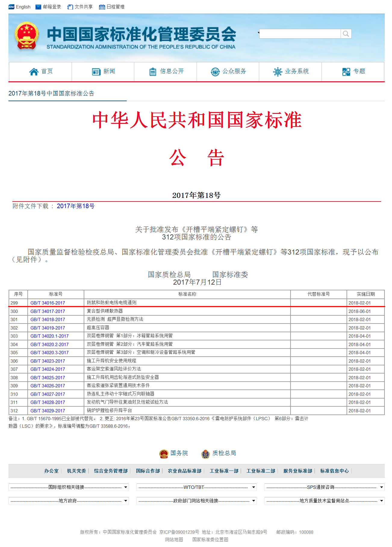The width and height of the screenshot is (392, 547).
Task: Click the public service (公众服务) icon
Action: click(215, 72)
